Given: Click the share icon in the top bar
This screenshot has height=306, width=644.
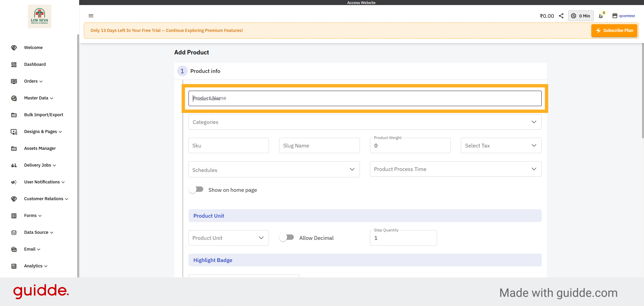Looking at the screenshot, I should click(561, 16).
